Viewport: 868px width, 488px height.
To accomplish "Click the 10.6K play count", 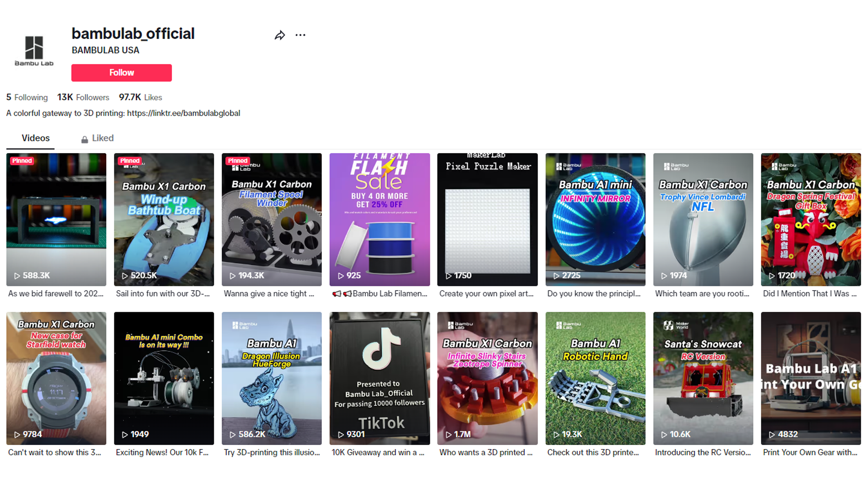I will (676, 434).
